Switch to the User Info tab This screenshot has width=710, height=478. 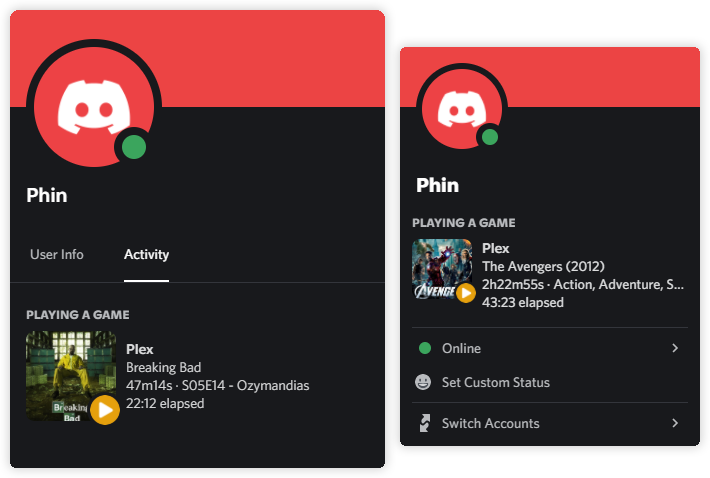[x=57, y=254]
